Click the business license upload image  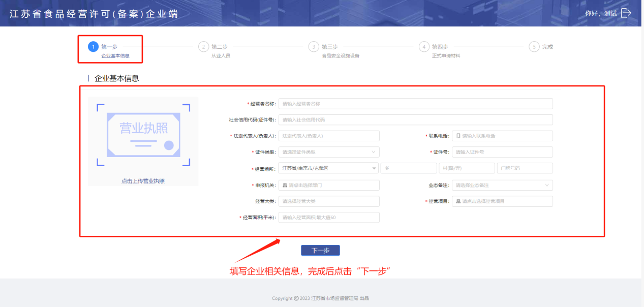[143, 135]
